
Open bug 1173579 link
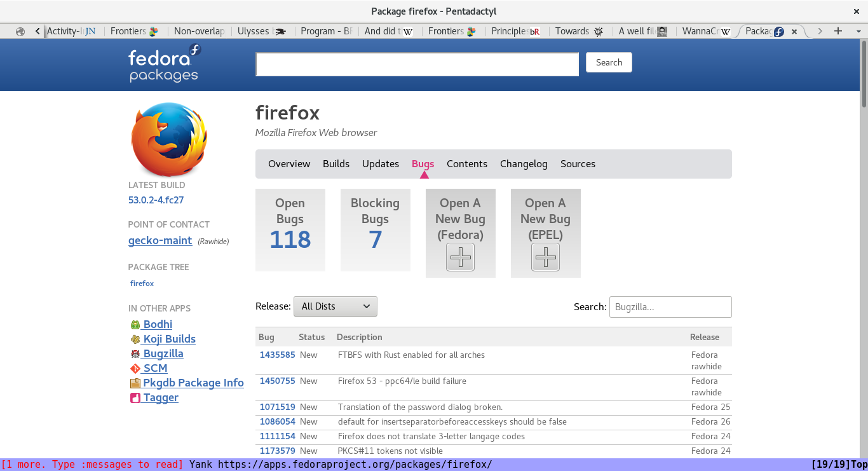point(278,451)
